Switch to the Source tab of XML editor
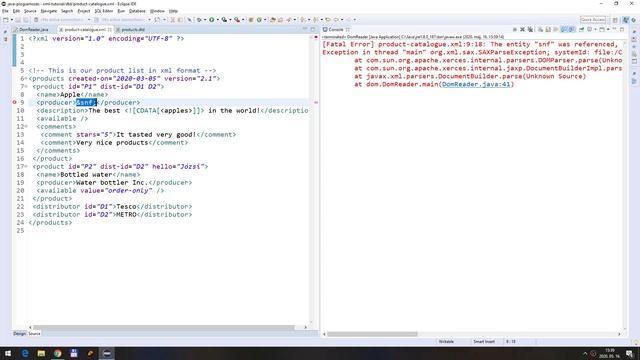The image size is (640, 360). (x=34, y=333)
